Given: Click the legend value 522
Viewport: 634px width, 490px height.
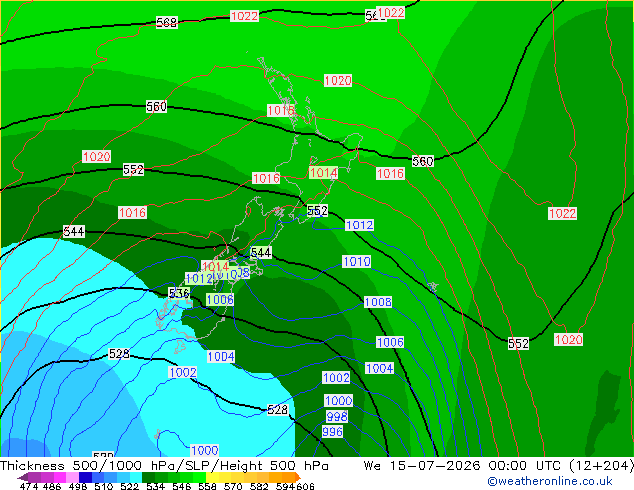Looking at the screenshot, I should point(129,486).
